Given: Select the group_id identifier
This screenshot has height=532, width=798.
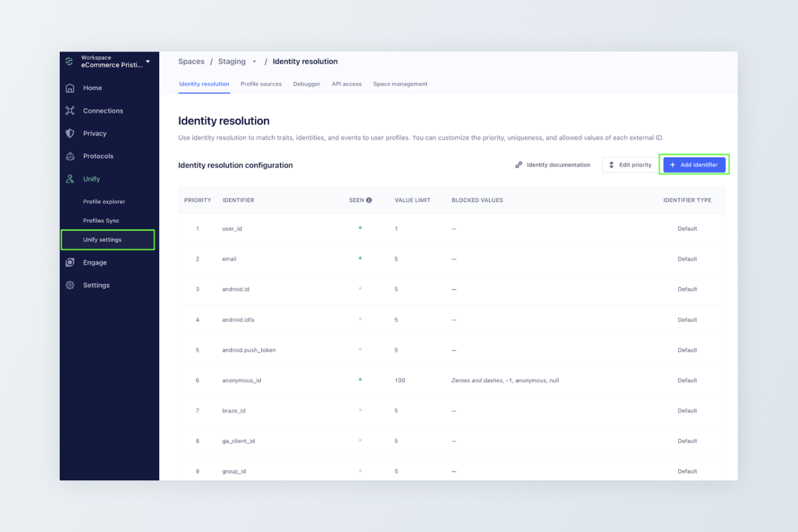Looking at the screenshot, I should [x=234, y=472].
